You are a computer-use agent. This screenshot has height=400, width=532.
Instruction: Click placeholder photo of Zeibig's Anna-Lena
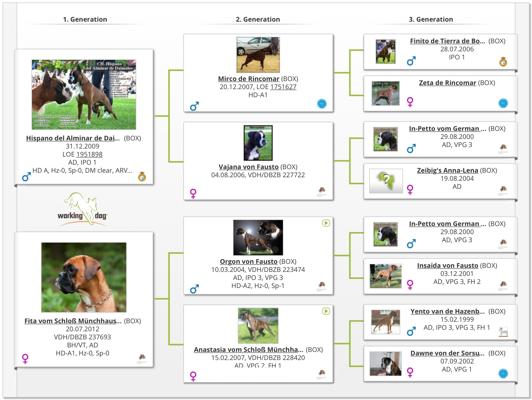(386, 181)
